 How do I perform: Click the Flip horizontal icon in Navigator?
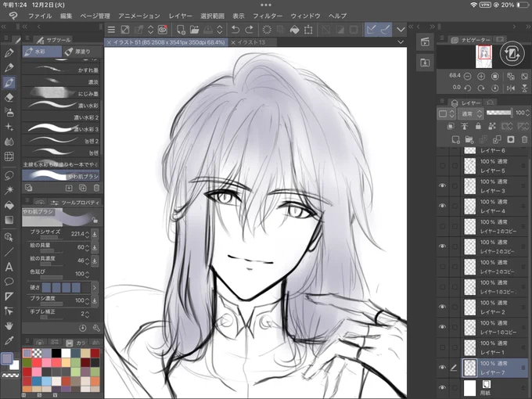[x=511, y=88]
